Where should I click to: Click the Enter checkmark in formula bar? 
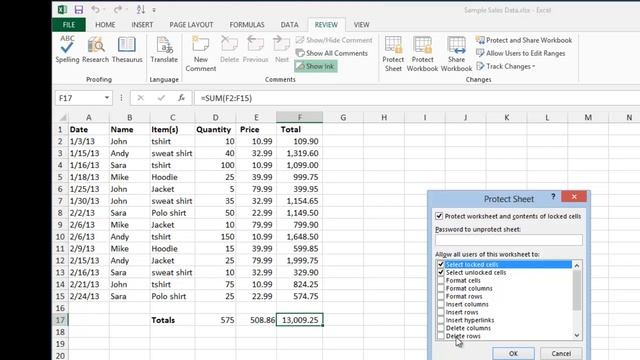click(161, 98)
